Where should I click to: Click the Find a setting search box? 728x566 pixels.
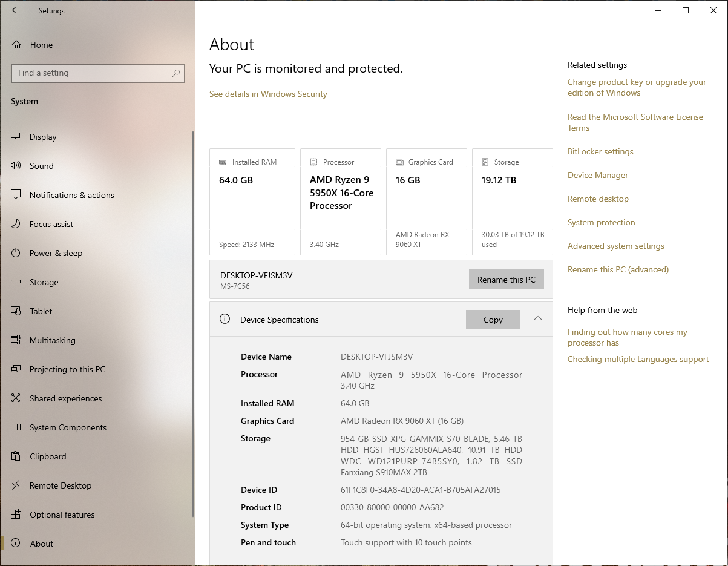(98, 73)
